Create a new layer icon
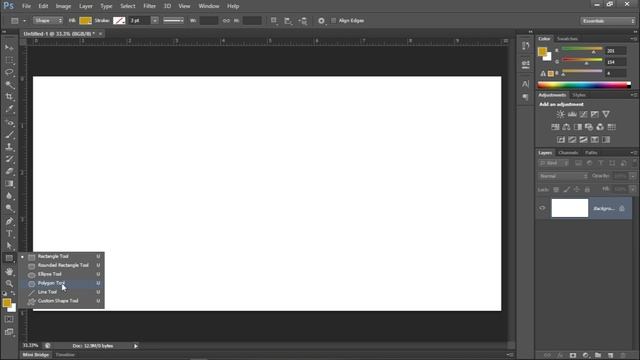The image size is (640, 360). click(611, 355)
